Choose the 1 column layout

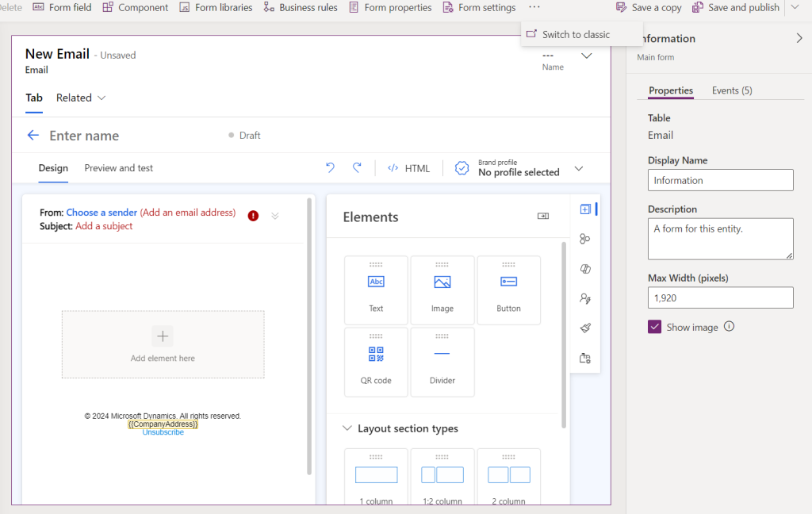[376, 477]
